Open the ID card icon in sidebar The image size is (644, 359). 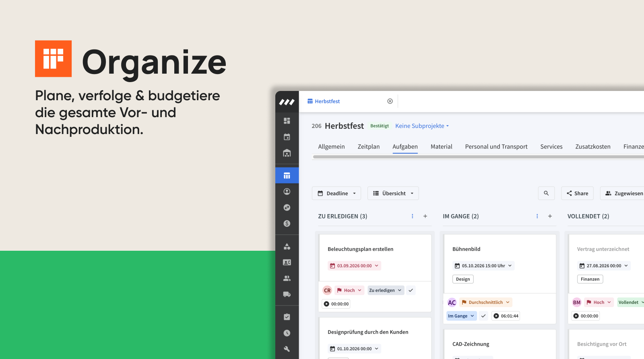click(287, 262)
